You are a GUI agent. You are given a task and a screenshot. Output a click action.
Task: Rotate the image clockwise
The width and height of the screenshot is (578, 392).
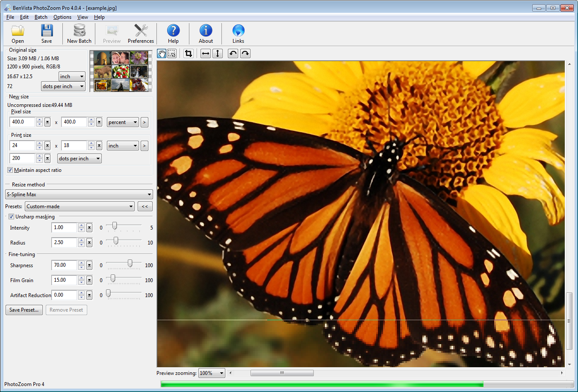245,53
